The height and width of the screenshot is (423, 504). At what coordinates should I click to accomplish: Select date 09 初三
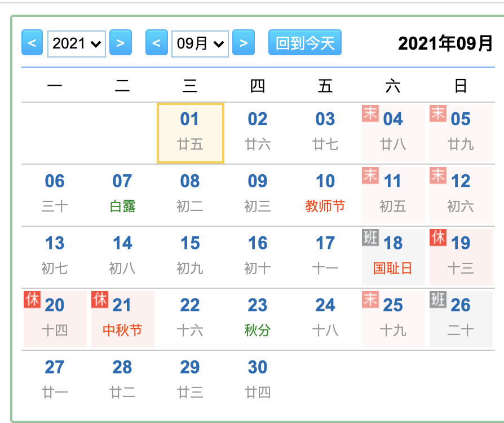tap(258, 195)
